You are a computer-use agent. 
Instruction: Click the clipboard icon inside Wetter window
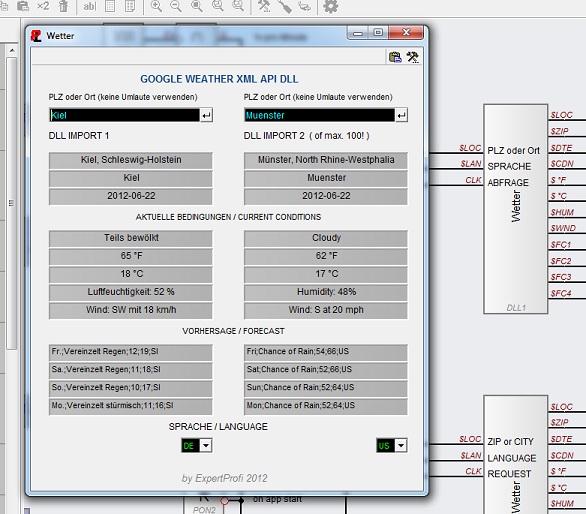[x=395, y=57]
